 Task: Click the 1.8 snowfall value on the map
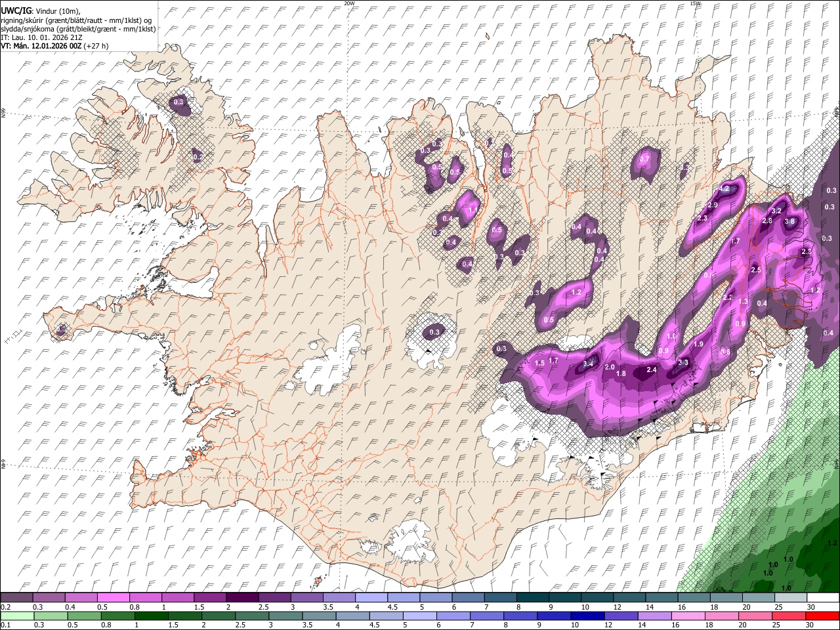(x=621, y=374)
